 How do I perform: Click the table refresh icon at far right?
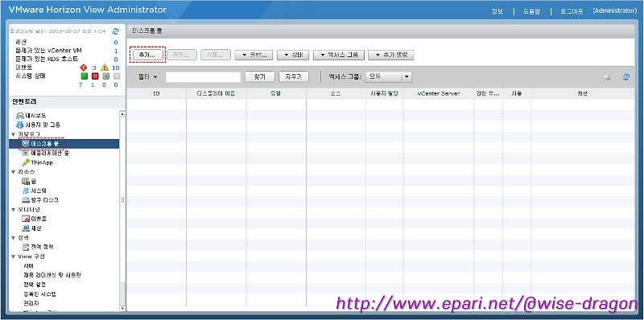pyautogui.click(x=626, y=76)
